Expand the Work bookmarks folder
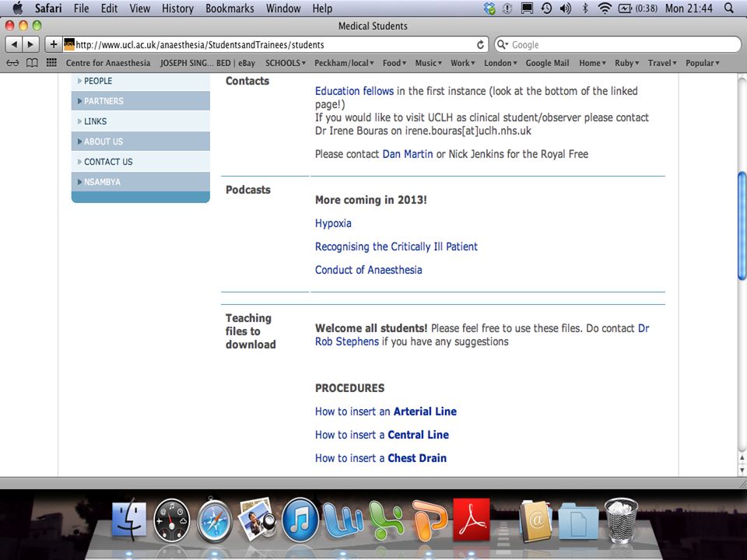Viewport: 747px width, 560px height. point(462,63)
